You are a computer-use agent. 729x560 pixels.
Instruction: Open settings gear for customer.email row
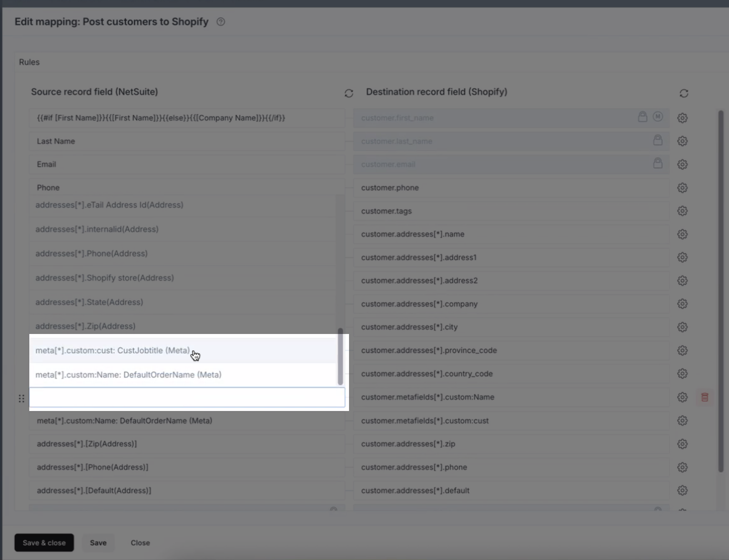pyautogui.click(x=682, y=164)
